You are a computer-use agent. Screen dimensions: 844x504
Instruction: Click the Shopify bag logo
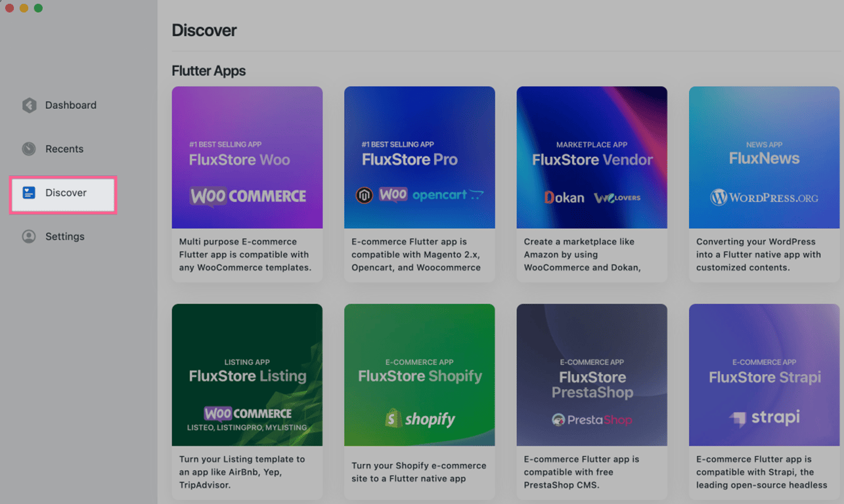(393, 419)
